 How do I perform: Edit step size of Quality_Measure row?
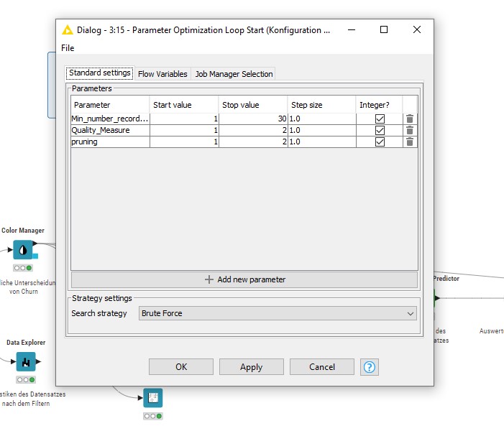coord(322,131)
